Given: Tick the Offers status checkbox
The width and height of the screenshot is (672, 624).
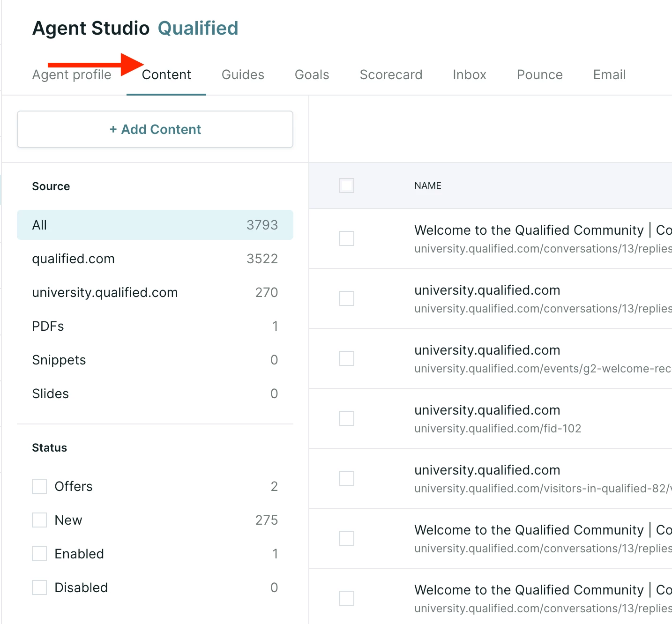Looking at the screenshot, I should [39, 486].
